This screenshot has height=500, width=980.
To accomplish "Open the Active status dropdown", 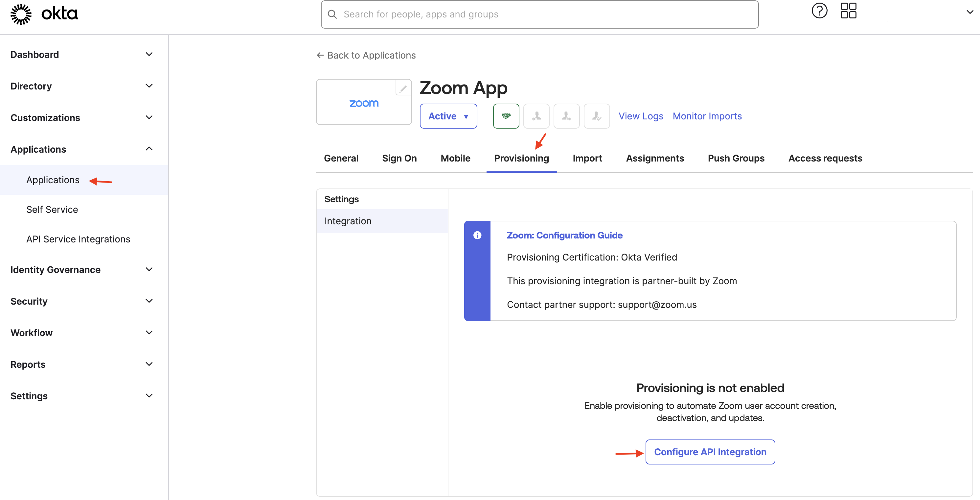I will [x=448, y=116].
